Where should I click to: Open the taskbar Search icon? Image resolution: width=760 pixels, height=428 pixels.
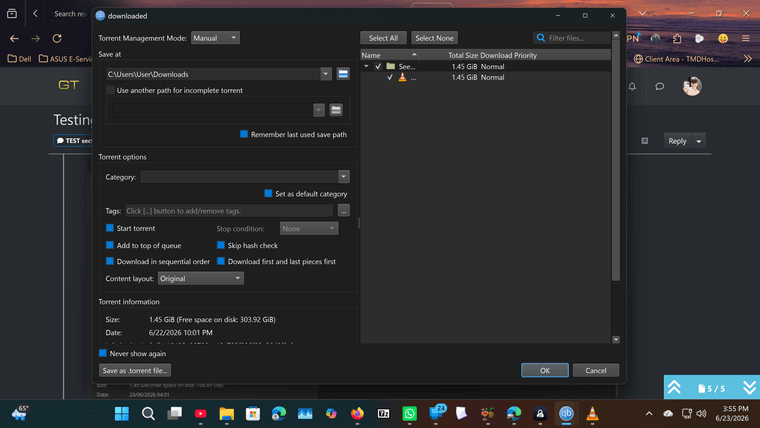[148, 413]
